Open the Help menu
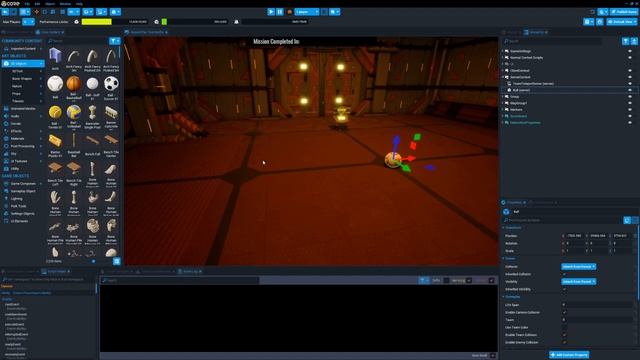This screenshot has width=640, height=360. (79, 4)
